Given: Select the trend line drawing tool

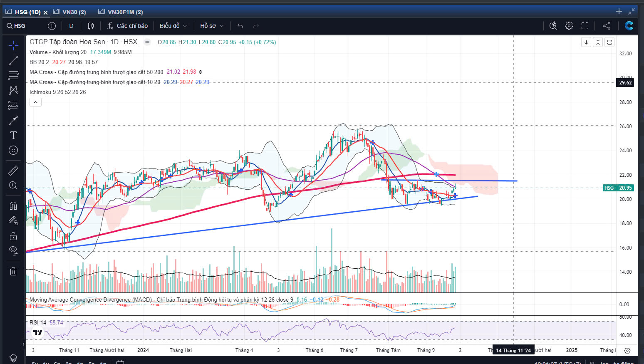Looking at the screenshot, I should 13,60.
